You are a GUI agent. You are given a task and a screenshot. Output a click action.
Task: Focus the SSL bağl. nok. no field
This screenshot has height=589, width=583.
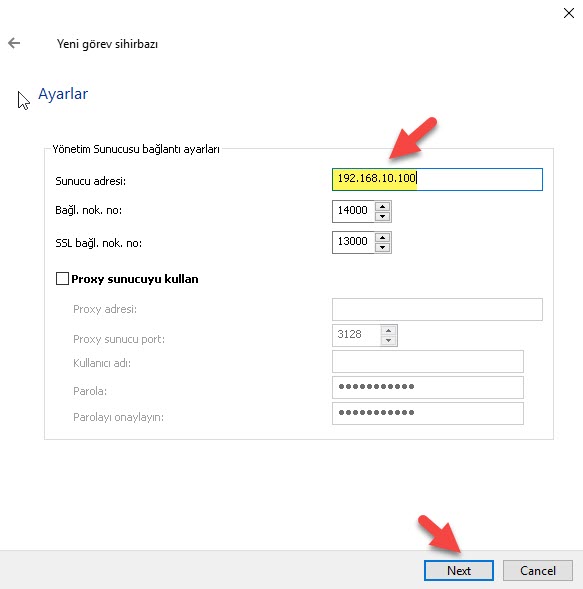click(353, 242)
